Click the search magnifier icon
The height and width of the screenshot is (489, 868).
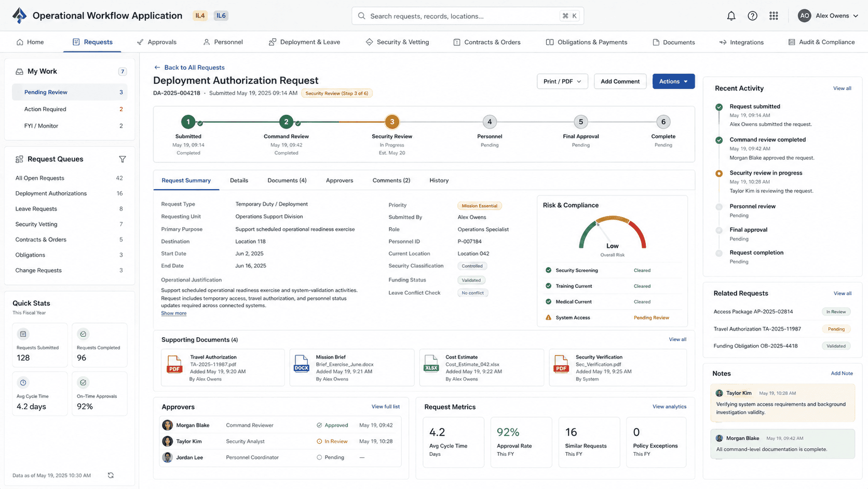[x=362, y=16]
